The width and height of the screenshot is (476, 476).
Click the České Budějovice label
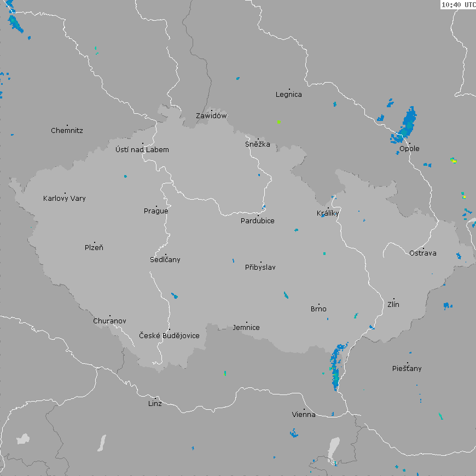click(x=169, y=335)
